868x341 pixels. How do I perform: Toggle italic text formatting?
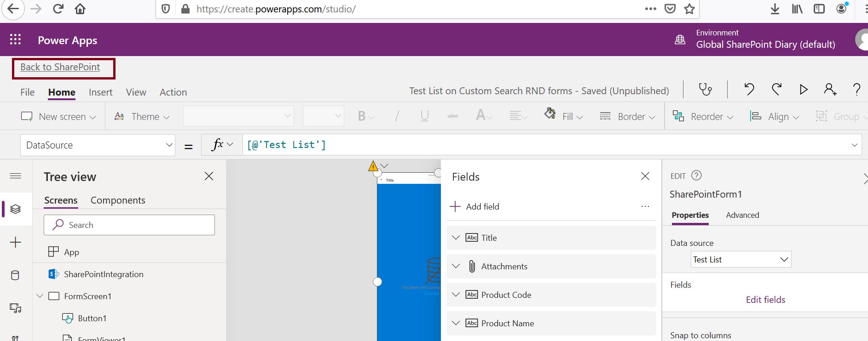pos(397,116)
